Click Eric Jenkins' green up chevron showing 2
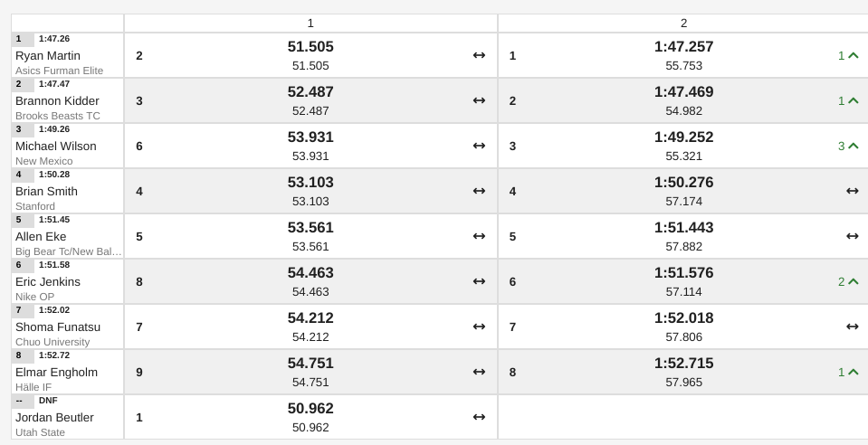The width and height of the screenshot is (868, 445). pos(853,281)
